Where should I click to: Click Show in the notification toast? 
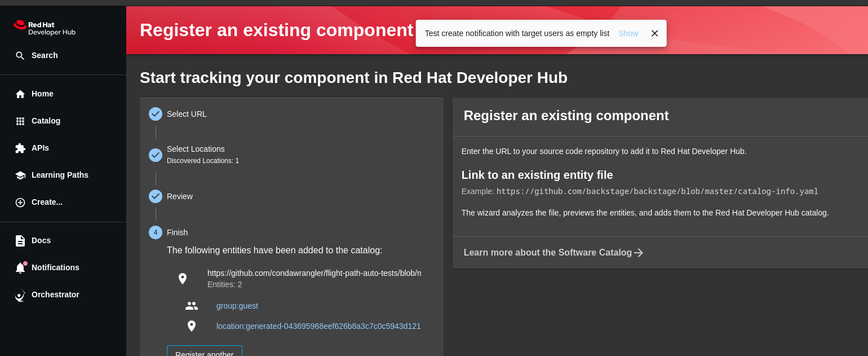[628, 33]
